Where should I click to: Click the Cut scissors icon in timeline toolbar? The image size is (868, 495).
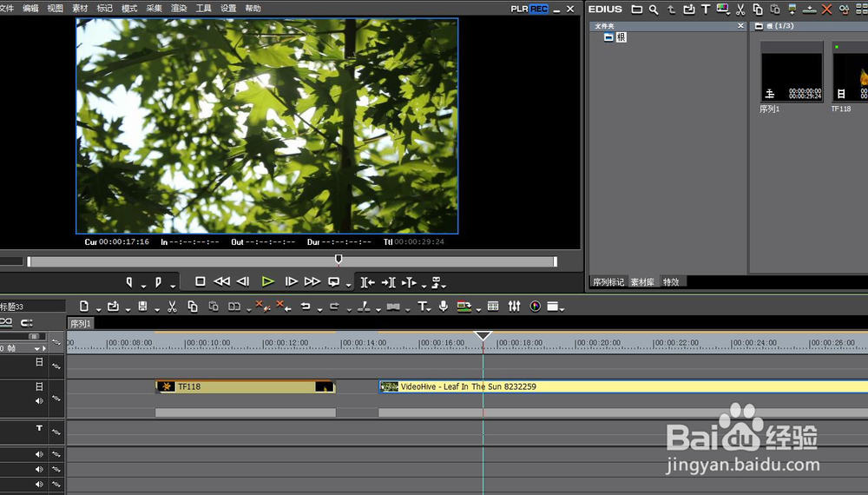tap(172, 307)
